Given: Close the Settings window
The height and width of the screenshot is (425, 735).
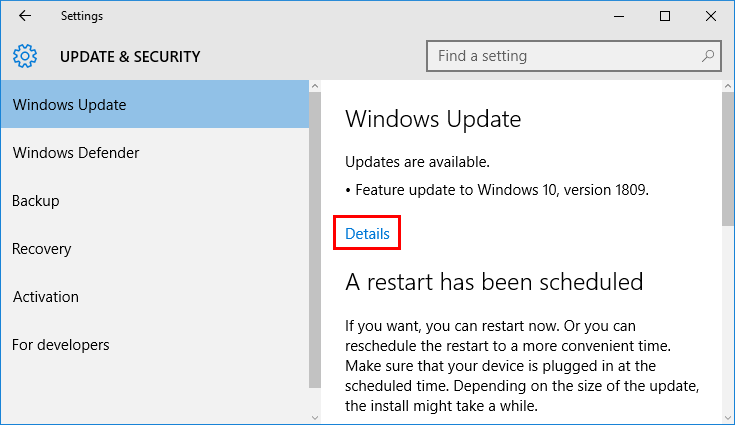Looking at the screenshot, I should 711,16.
